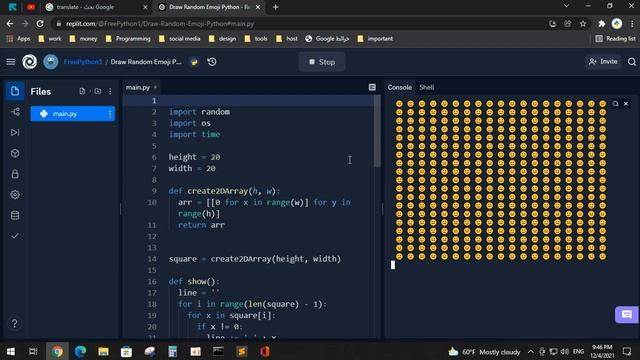Switch to the Shell tab
The width and height of the screenshot is (640, 360).
point(427,87)
